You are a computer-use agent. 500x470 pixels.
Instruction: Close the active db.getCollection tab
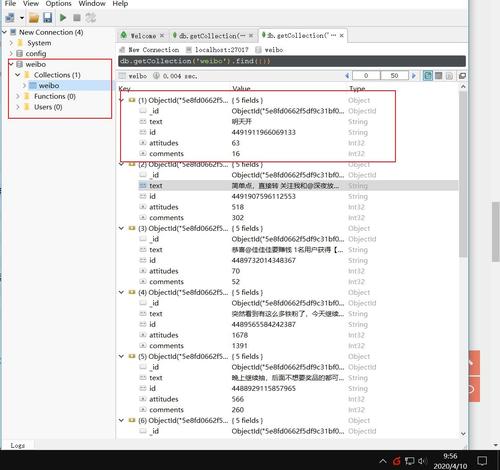coord(342,35)
